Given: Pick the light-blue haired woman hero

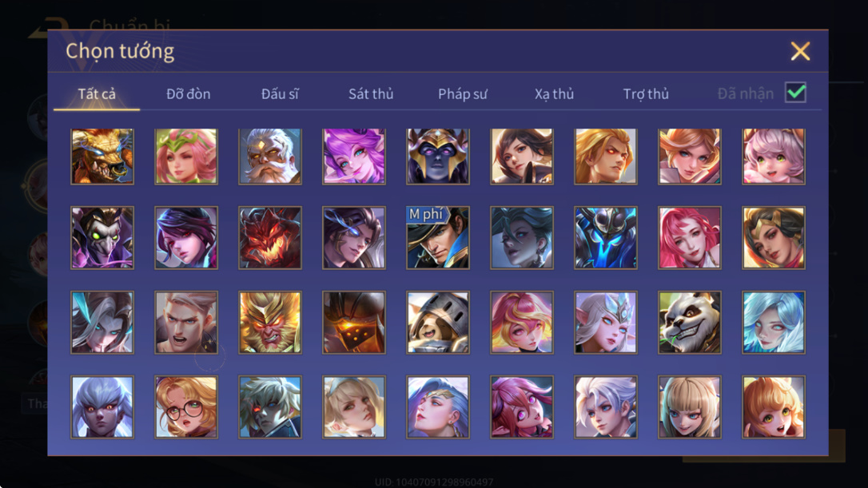Looking at the screenshot, I should point(774,323).
